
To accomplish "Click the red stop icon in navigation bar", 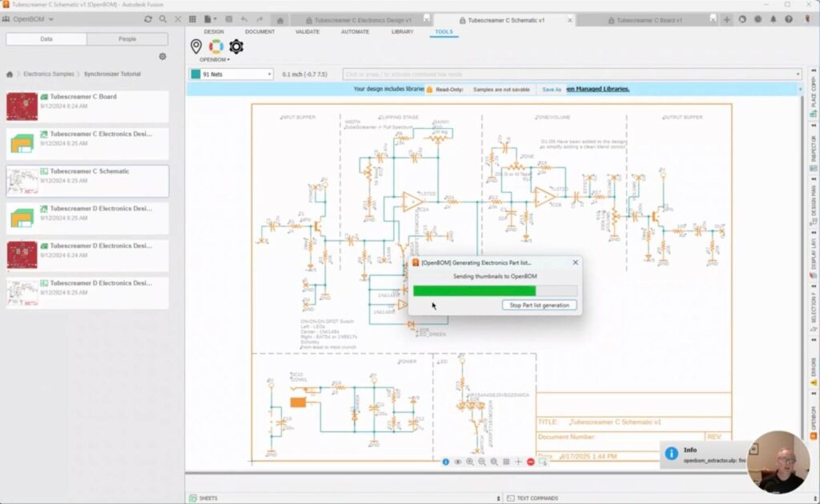I will (531, 462).
